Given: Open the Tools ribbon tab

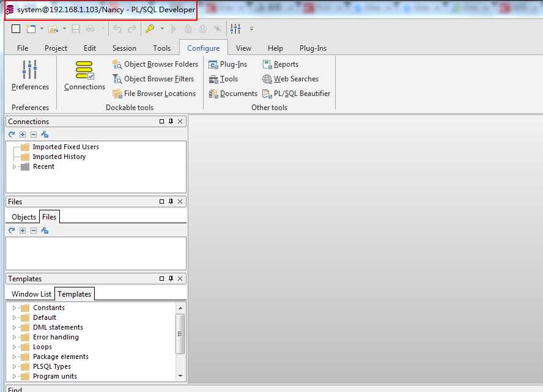Looking at the screenshot, I should 161,48.
